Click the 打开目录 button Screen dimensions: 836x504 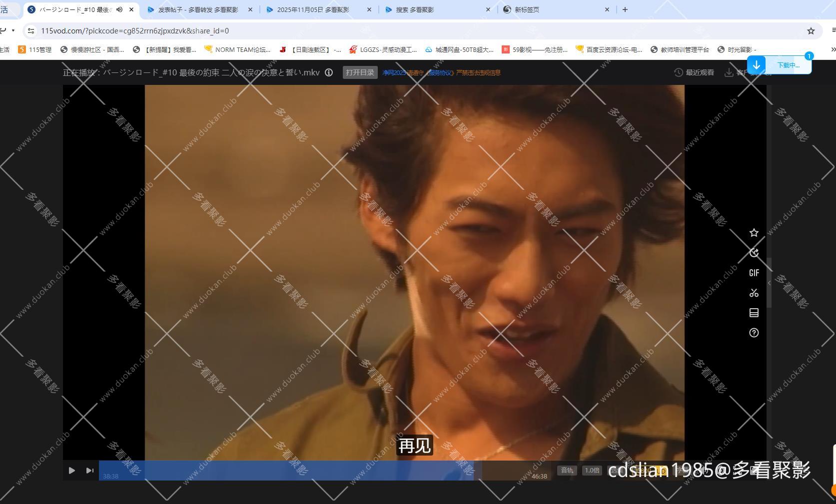click(359, 72)
